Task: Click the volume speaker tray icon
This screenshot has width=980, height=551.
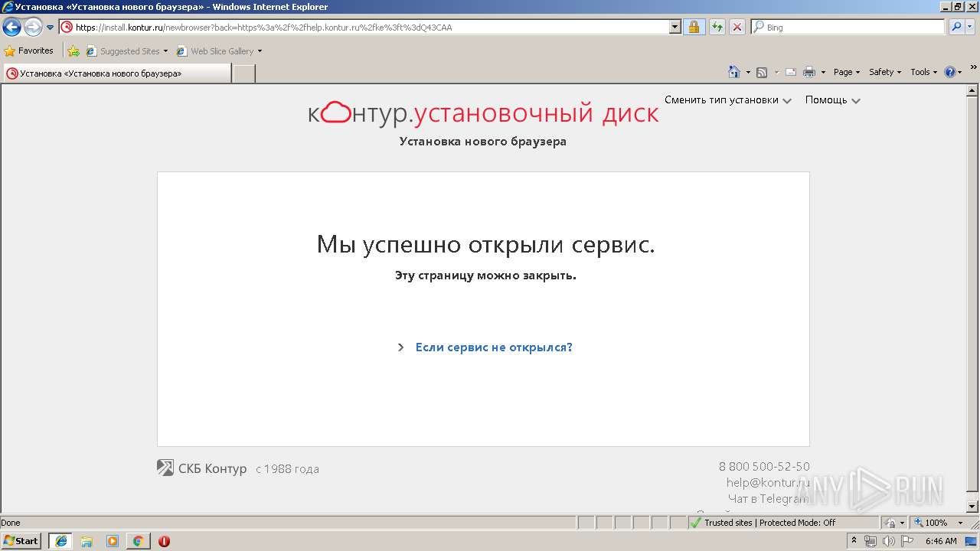Action: 888,541
